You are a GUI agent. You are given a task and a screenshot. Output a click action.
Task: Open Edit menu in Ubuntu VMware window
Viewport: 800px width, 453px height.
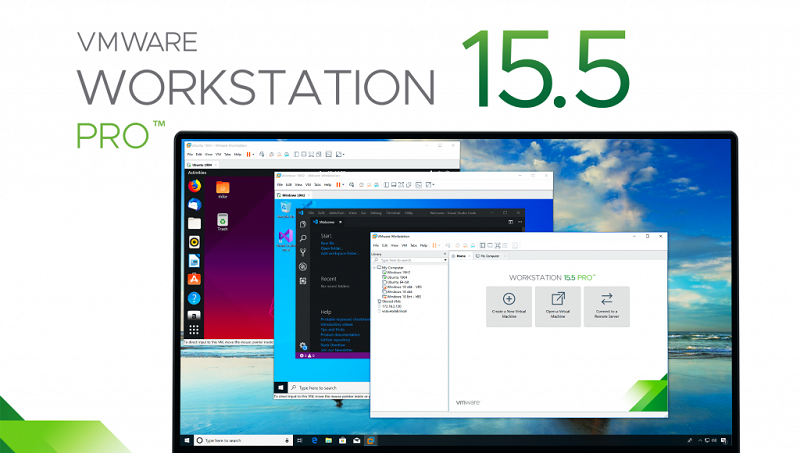[x=199, y=154]
